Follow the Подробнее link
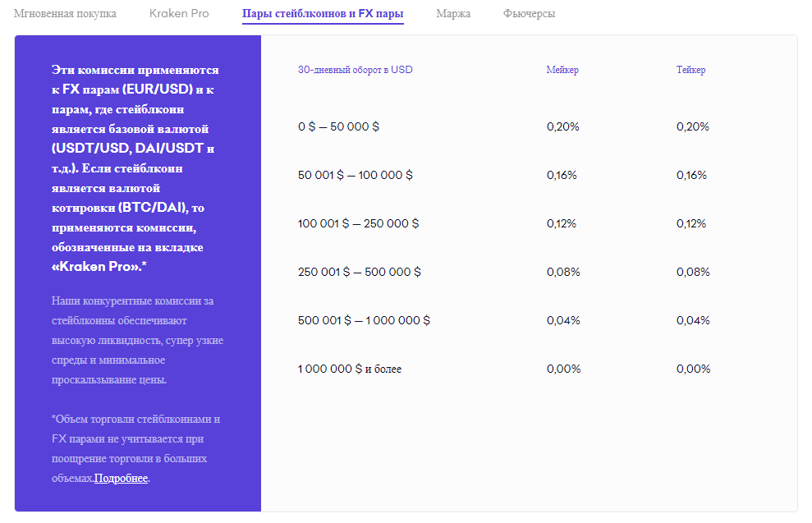 click(x=122, y=478)
